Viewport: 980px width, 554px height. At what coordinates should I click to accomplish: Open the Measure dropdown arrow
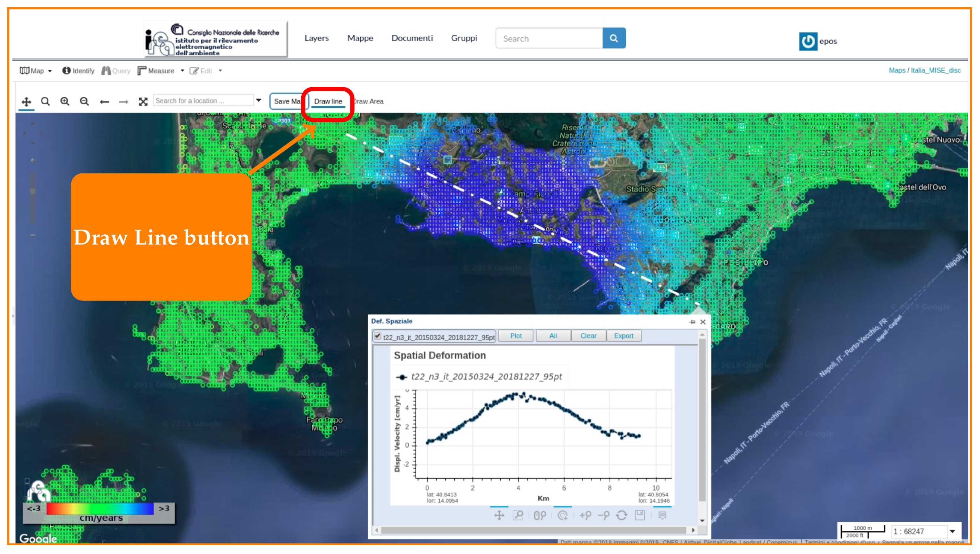coord(182,71)
